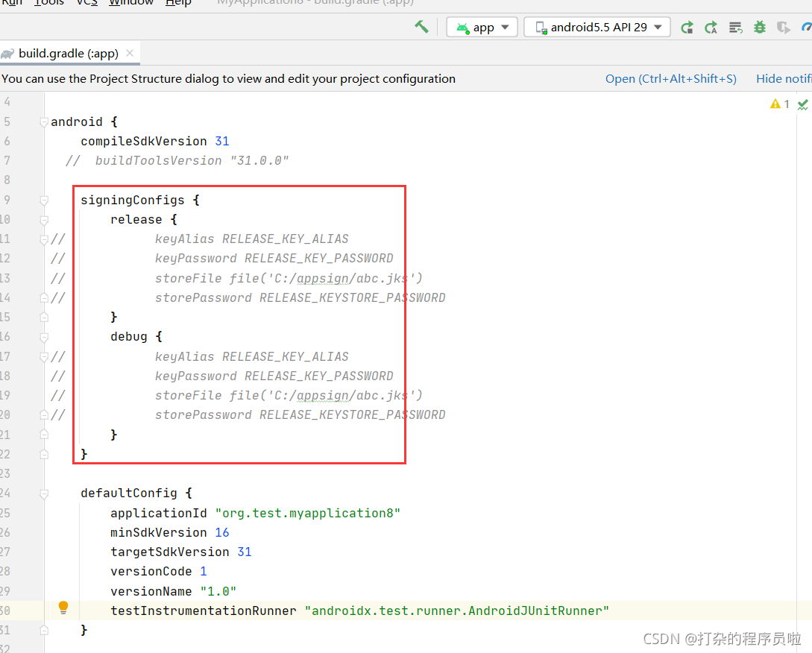The height and width of the screenshot is (653, 812).
Task: Click the yellow warning indicator icon
Action: [x=775, y=104]
